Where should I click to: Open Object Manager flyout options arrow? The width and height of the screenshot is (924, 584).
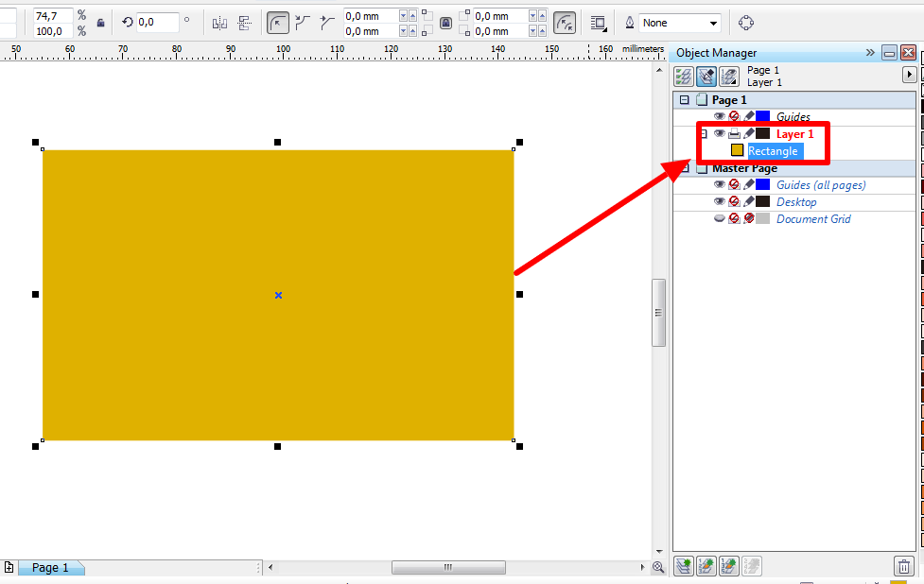coord(909,75)
